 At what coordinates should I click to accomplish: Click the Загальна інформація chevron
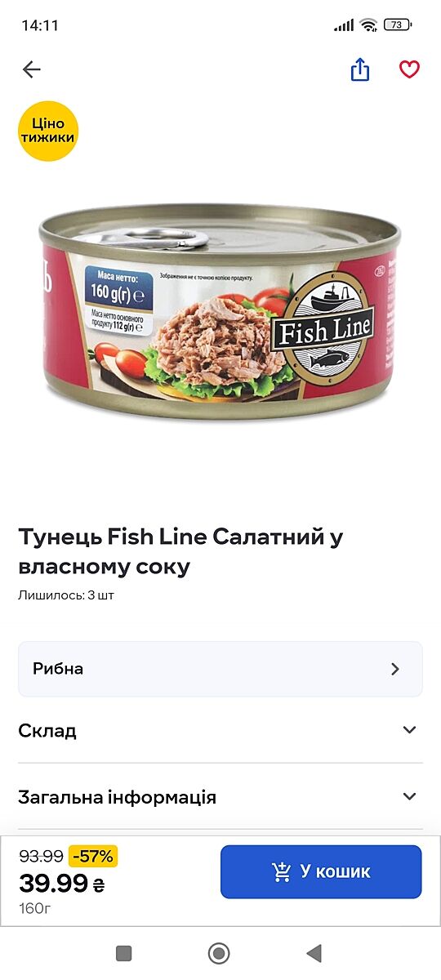pyautogui.click(x=410, y=796)
